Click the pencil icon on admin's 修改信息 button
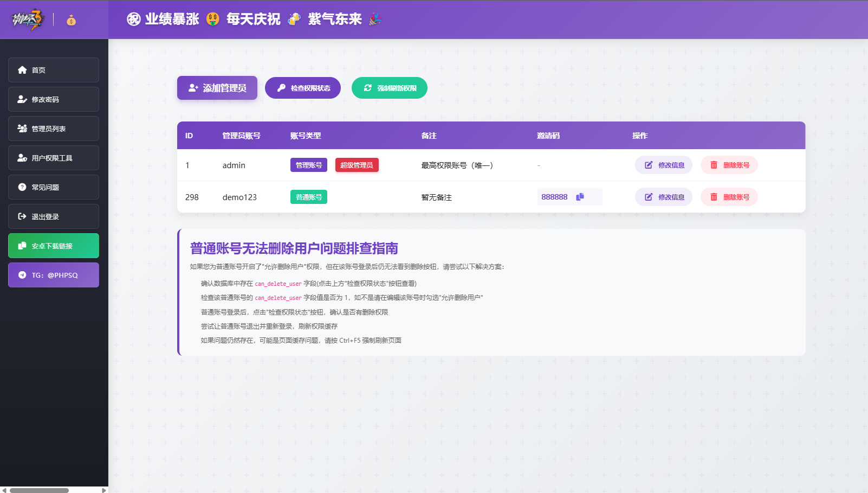868x493 pixels. [648, 165]
